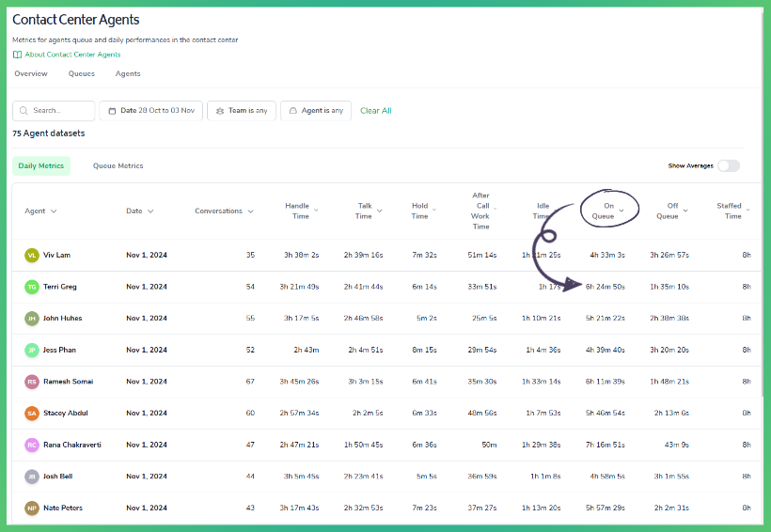Open the Agent is any filter

tap(316, 111)
